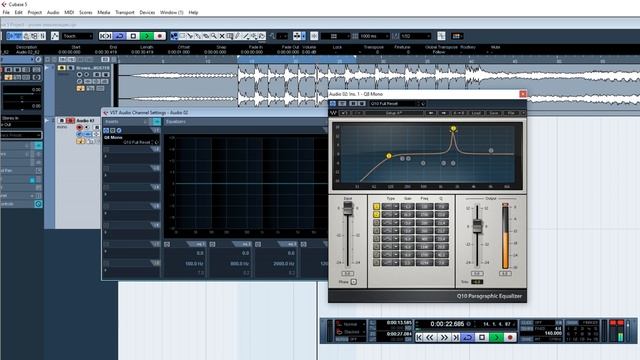Image resolution: width=640 pixels, height=360 pixels.
Task: Select the Mute X tool
Action: point(222,36)
